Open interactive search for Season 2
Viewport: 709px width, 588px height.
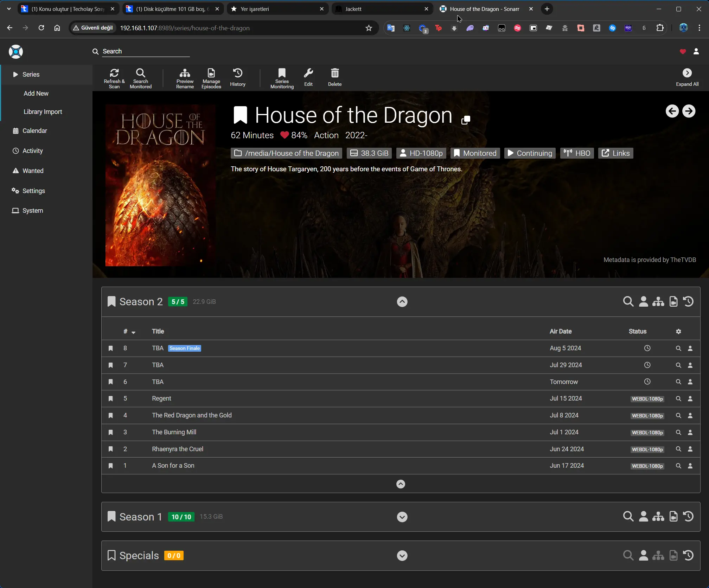pos(643,301)
